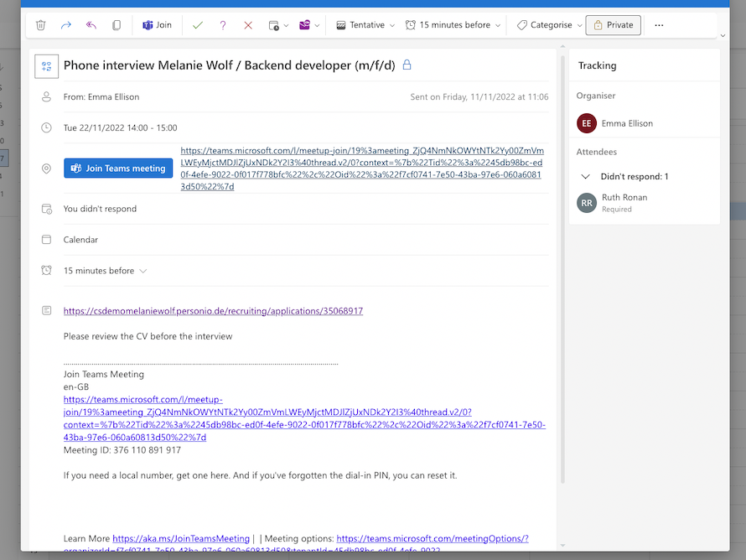746x560 pixels.
Task: Select the Ruth Ronan attendee name
Action: click(624, 197)
